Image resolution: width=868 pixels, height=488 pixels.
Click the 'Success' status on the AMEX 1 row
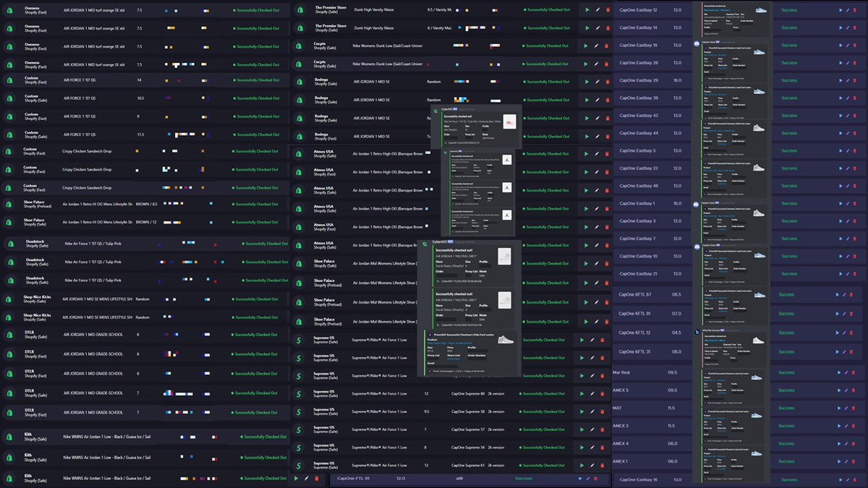click(x=786, y=461)
